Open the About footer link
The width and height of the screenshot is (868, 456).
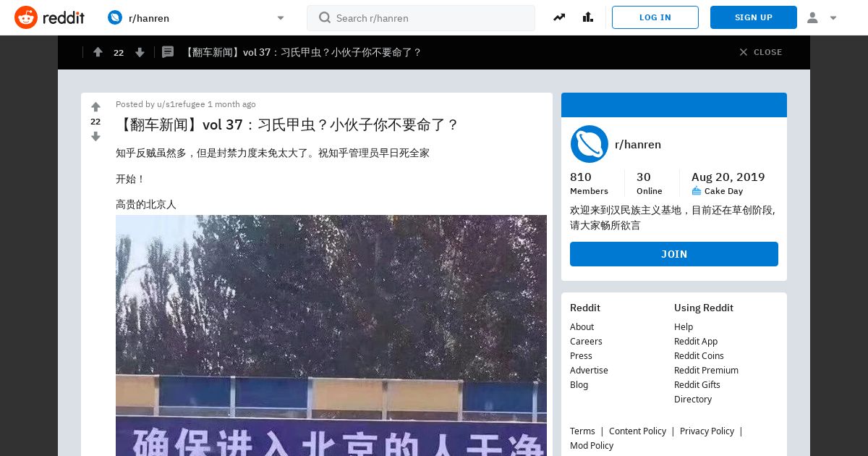[x=582, y=326]
